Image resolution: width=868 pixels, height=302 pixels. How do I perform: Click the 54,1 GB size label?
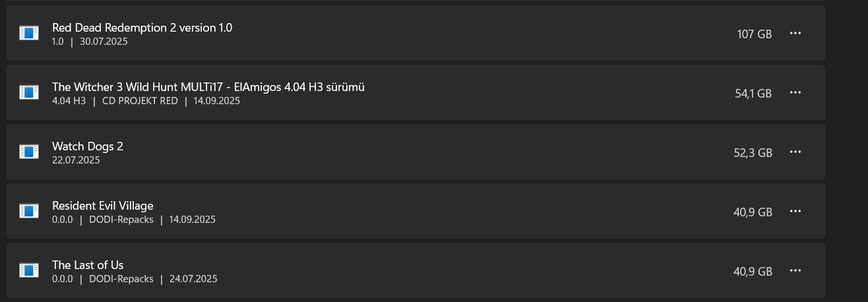[753, 94]
